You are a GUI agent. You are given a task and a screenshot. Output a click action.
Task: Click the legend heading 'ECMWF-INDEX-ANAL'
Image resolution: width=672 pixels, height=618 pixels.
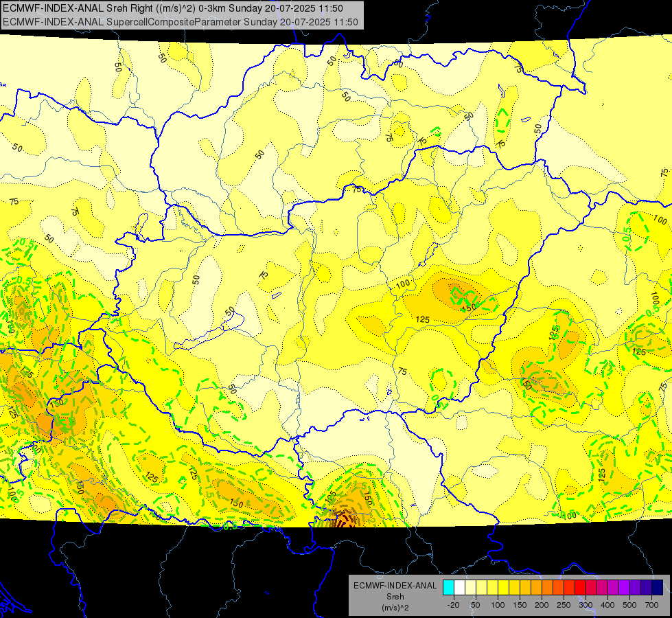[395, 586]
